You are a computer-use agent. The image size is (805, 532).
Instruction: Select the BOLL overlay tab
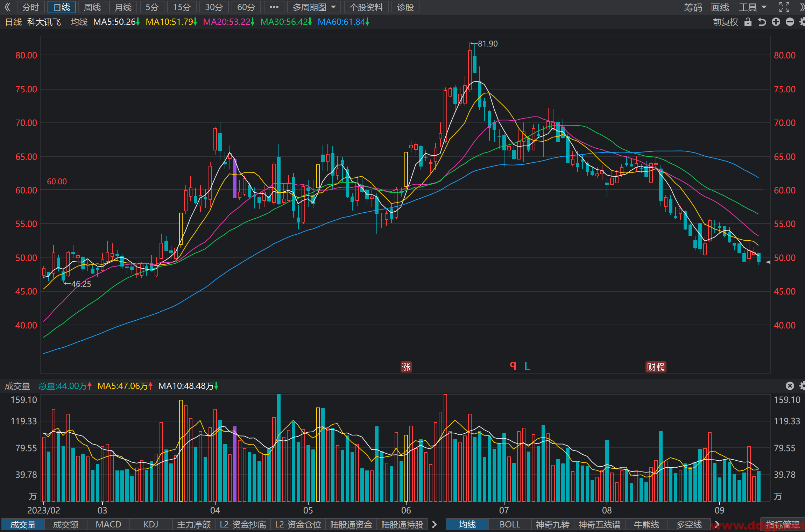pyautogui.click(x=510, y=525)
